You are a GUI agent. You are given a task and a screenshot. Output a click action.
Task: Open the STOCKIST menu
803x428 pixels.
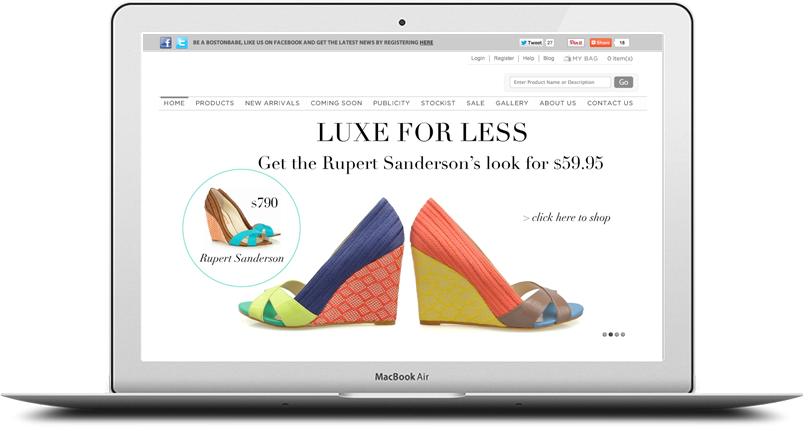(x=438, y=103)
